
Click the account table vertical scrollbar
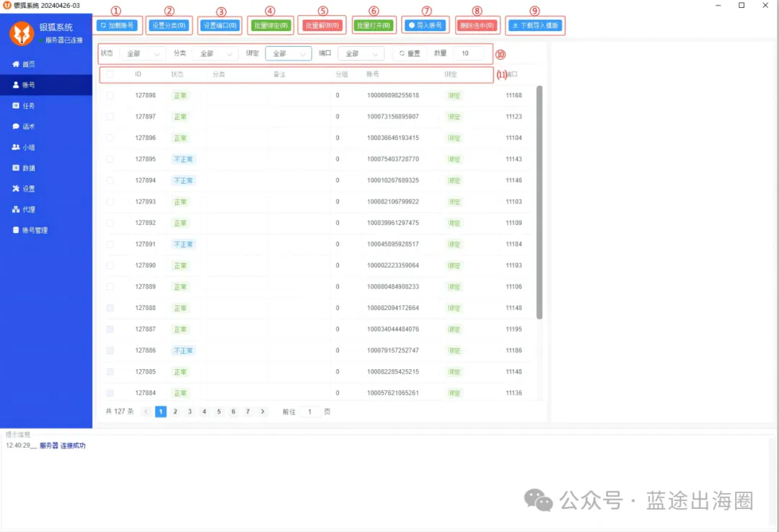tap(540, 202)
